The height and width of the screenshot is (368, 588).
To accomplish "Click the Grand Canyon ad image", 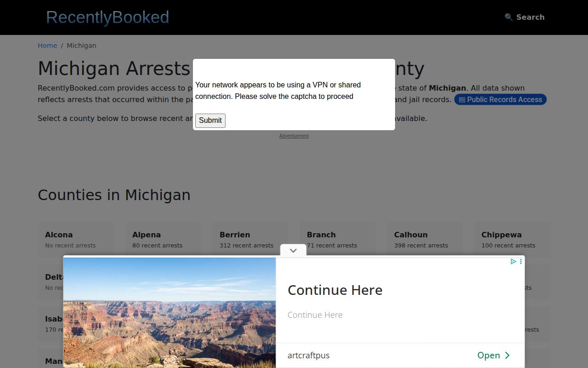I will click(x=170, y=313).
